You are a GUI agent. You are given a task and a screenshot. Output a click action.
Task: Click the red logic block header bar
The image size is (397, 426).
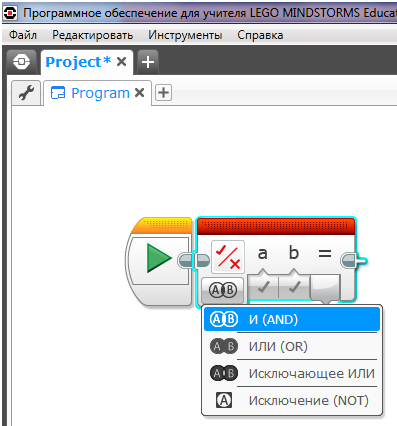(276, 226)
